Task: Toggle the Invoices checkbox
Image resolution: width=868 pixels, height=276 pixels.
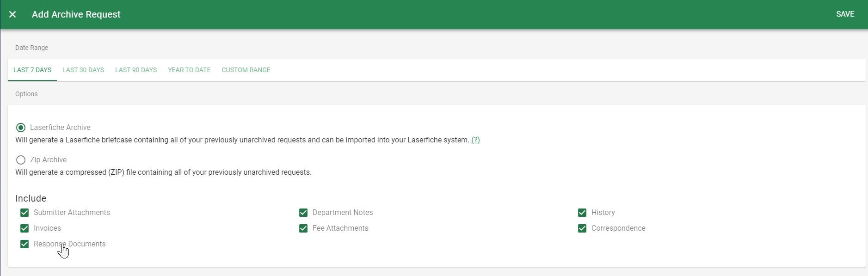Action: click(25, 228)
